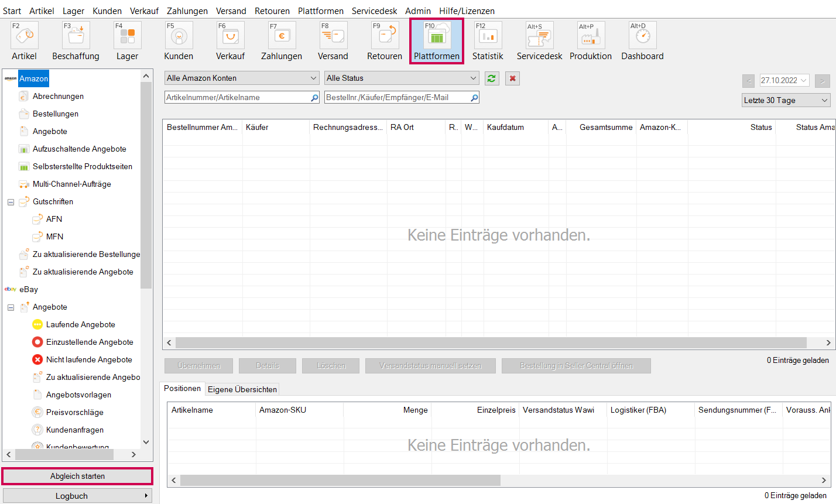The height and width of the screenshot is (504, 836).
Task: Sort by the Gesamtsumme column header
Action: [601, 127]
